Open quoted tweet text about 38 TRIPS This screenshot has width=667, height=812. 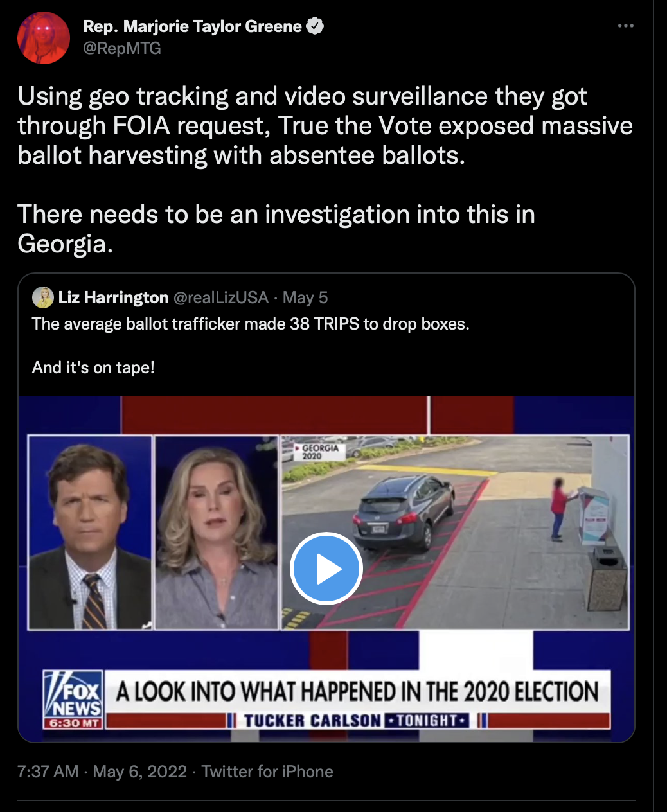[x=251, y=324]
